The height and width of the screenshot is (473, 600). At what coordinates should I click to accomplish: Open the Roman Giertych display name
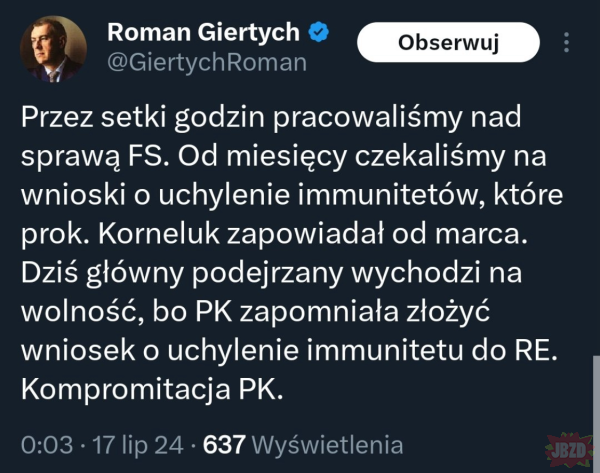click(x=203, y=32)
